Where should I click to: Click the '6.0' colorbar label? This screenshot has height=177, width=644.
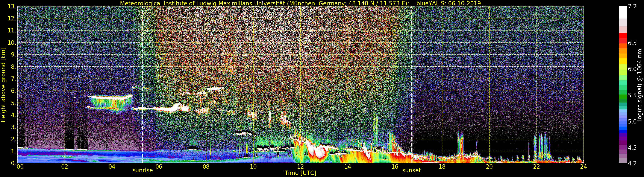[632, 69]
